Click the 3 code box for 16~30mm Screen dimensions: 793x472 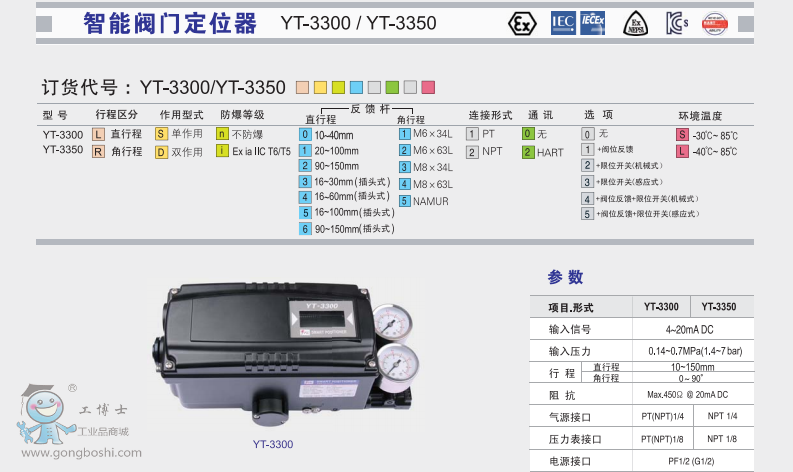click(305, 182)
